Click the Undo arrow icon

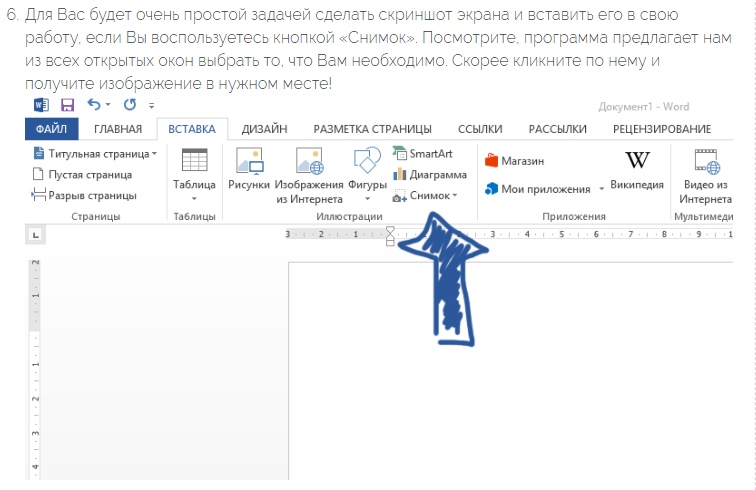click(x=94, y=105)
